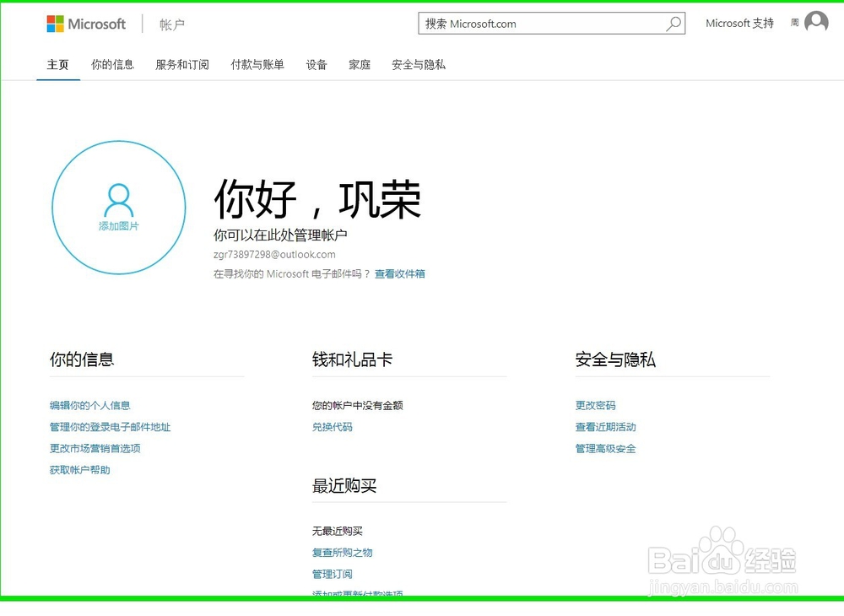Click the 你的信息 section heading
The image size is (844, 616).
(82, 359)
